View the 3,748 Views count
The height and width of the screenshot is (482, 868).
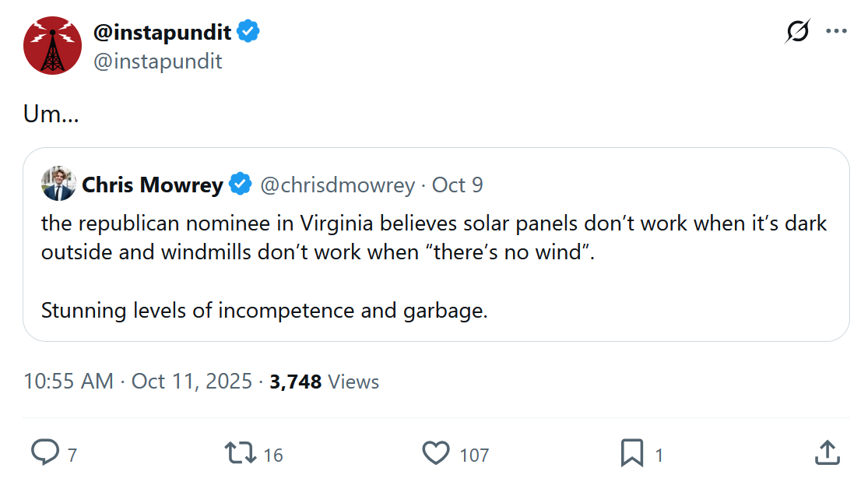[x=325, y=382]
